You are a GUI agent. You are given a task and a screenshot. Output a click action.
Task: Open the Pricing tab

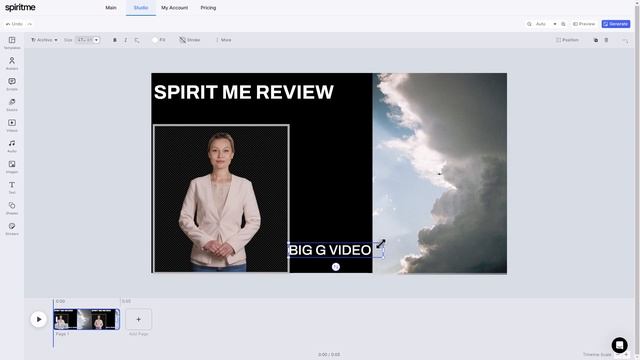[x=208, y=8]
